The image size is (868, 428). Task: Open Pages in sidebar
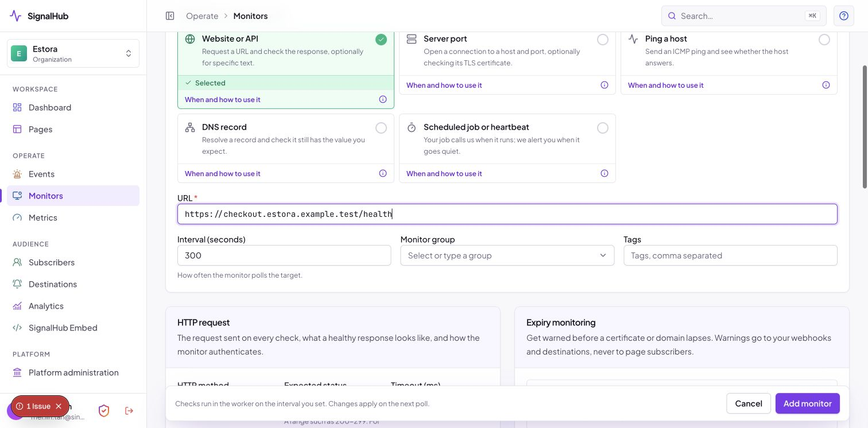(73, 129)
